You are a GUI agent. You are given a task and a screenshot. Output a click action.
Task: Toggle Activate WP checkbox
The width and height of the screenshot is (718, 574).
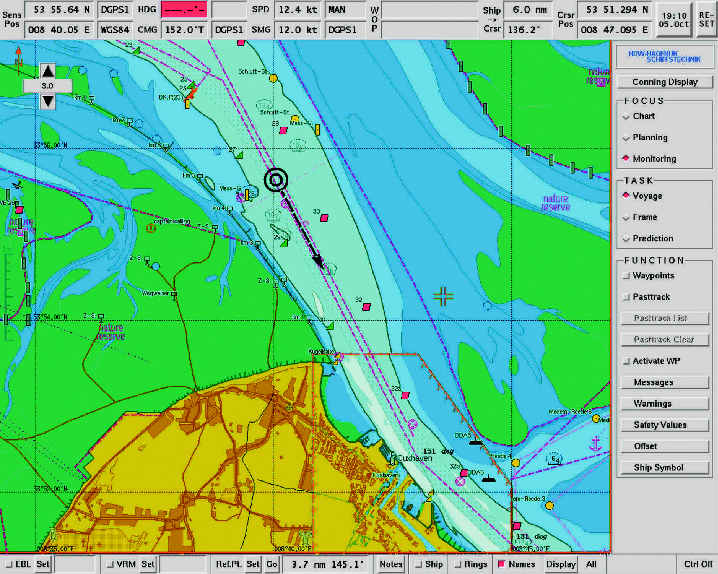pos(626,361)
